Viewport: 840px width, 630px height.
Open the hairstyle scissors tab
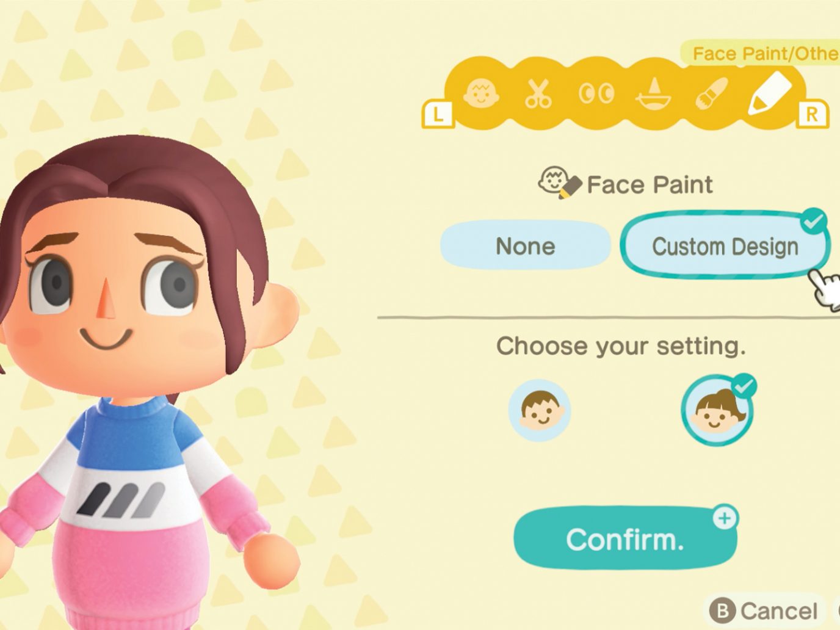538,94
